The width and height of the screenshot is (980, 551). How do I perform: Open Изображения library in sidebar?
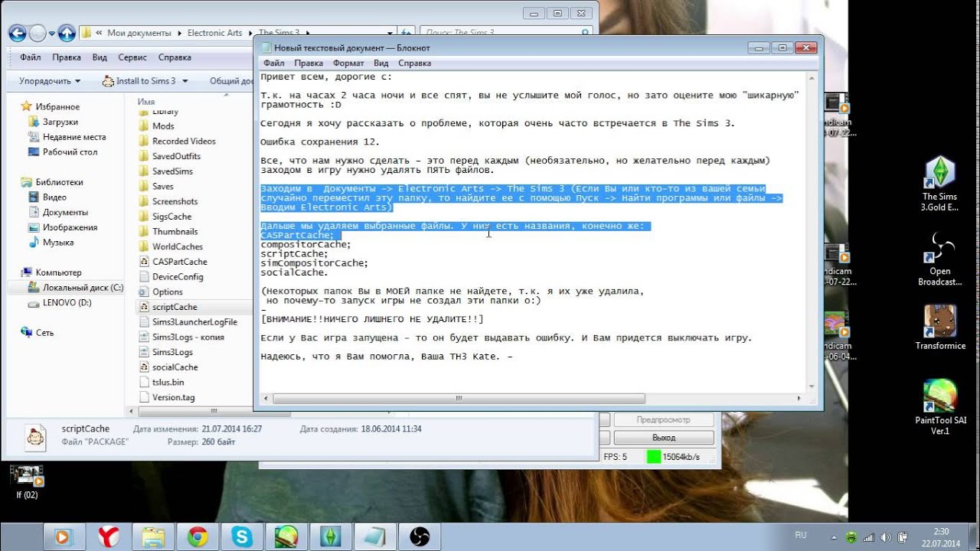tap(70, 227)
